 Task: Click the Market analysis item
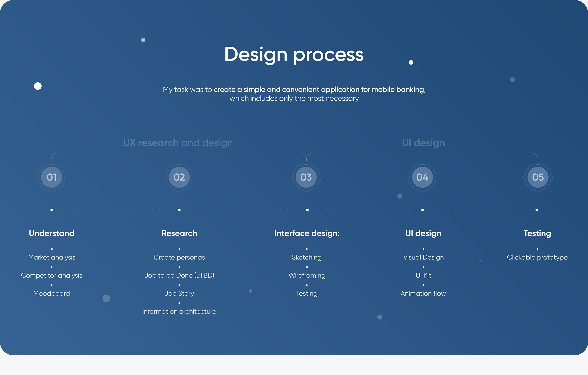click(52, 257)
